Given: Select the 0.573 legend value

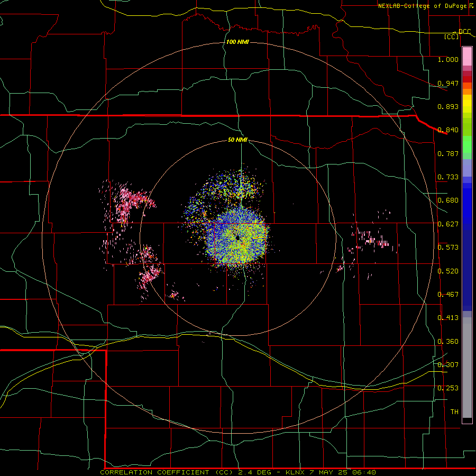Looking at the screenshot, I should [x=448, y=248].
